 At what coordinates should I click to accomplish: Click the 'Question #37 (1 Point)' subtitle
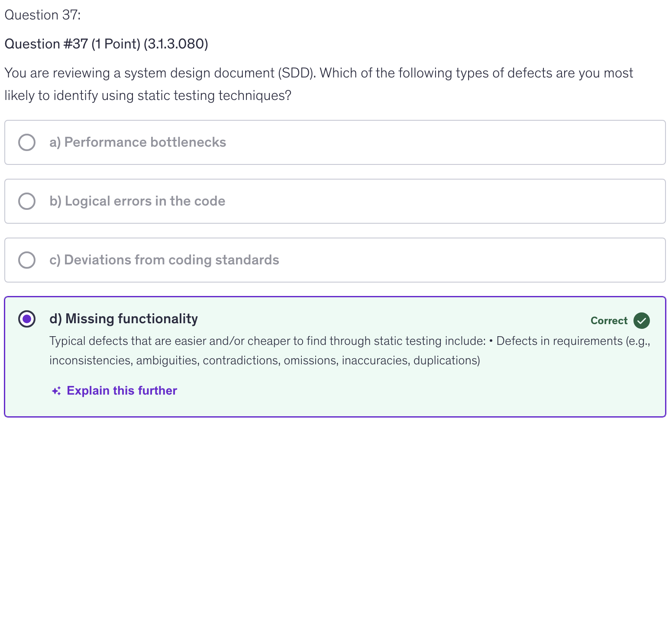(x=106, y=44)
